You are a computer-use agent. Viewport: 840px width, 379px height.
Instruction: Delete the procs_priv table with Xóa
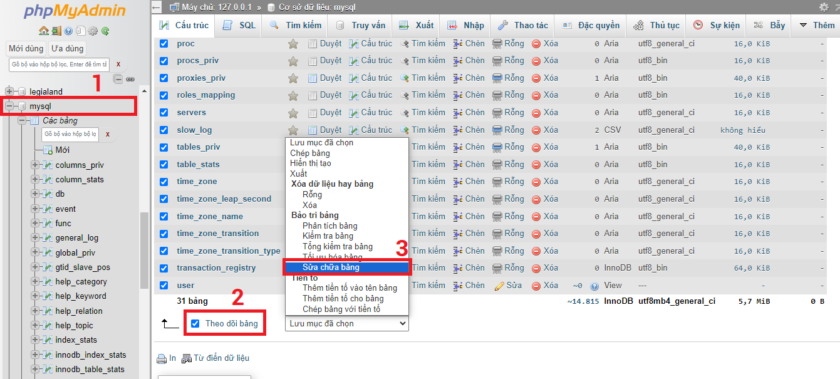click(545, 61)
